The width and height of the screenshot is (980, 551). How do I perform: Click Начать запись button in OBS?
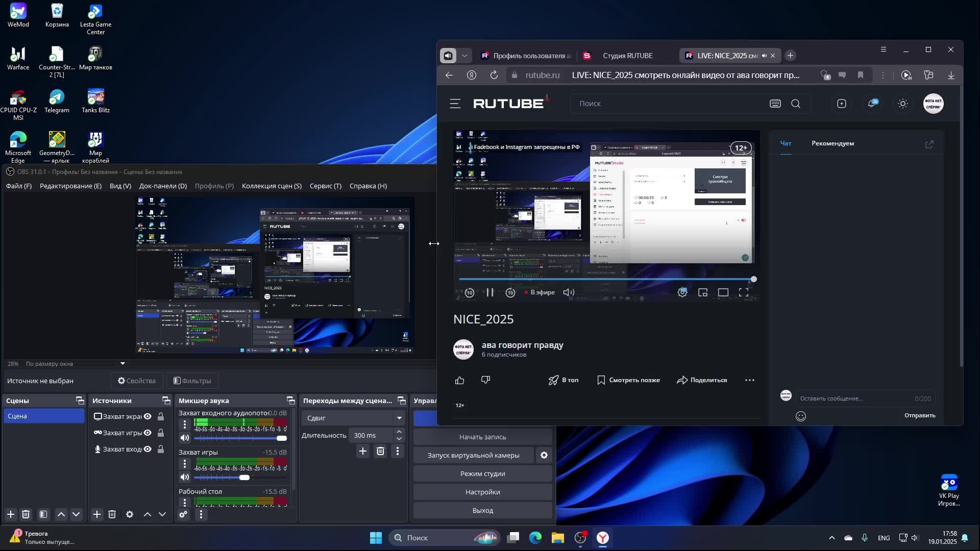pos(482,437)
